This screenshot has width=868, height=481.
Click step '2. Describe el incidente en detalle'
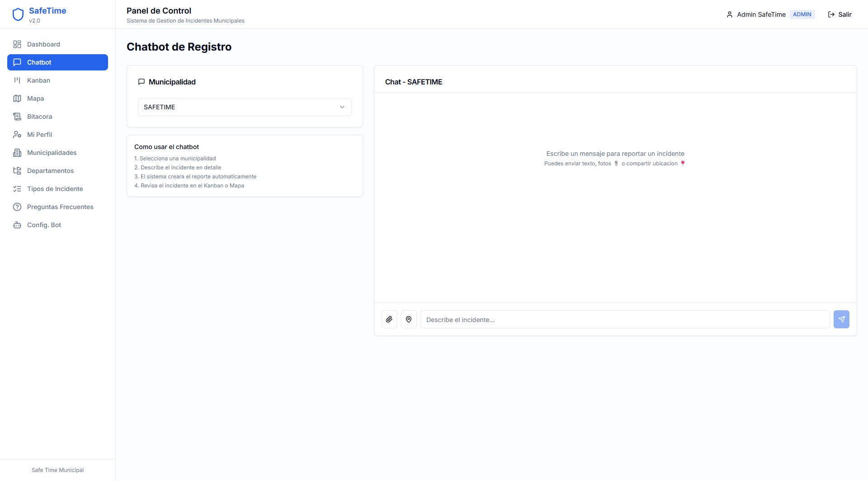point(178,168)
